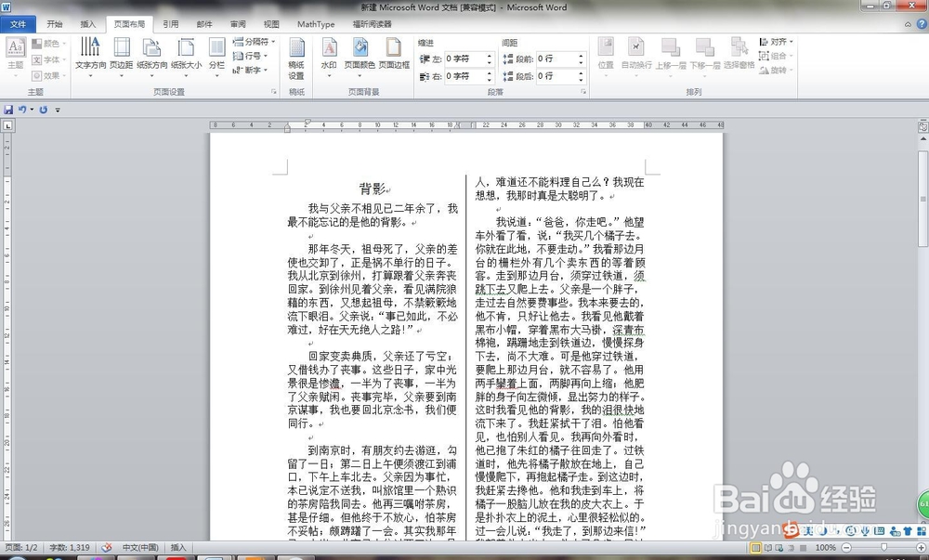Switch to the MathType tab

316,24
